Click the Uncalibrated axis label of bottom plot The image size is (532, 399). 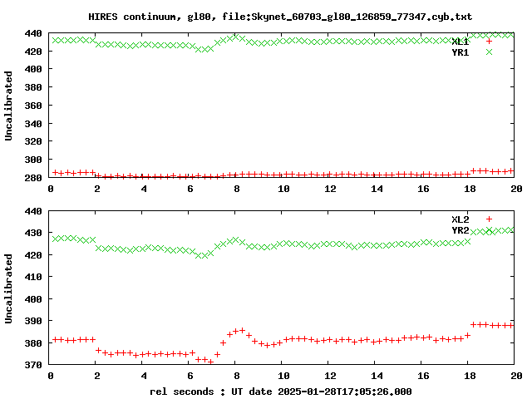8,288
